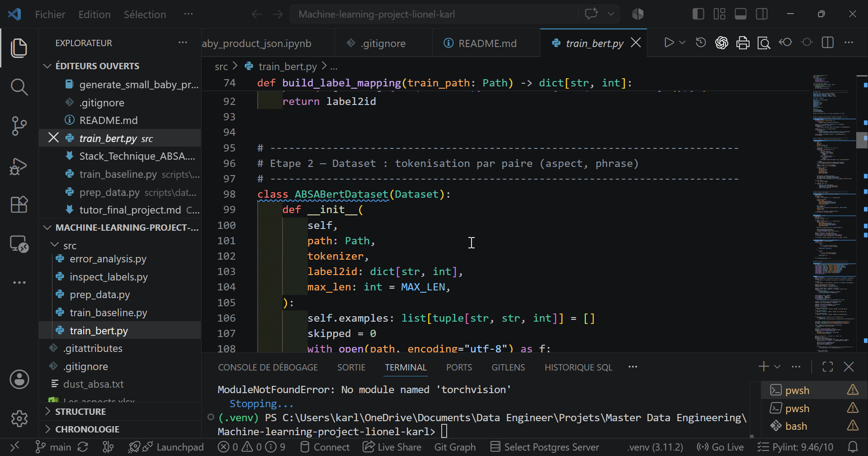This screenshot has height=456, width=868.
Task: Open the Edition menu
Action: [x=94, y=14]
